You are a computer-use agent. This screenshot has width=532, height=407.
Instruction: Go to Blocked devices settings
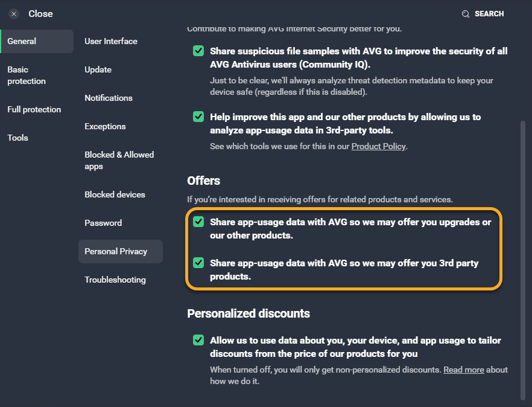pos(115,194)
